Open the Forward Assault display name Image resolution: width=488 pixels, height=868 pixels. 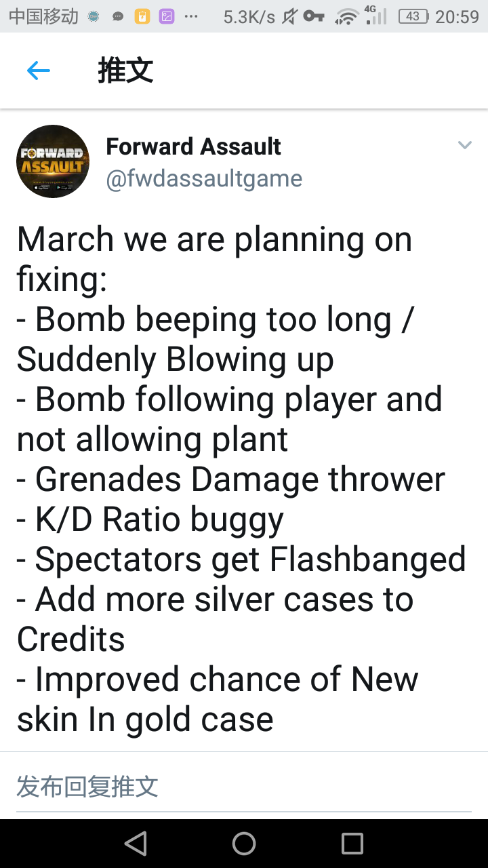[193, 146]
